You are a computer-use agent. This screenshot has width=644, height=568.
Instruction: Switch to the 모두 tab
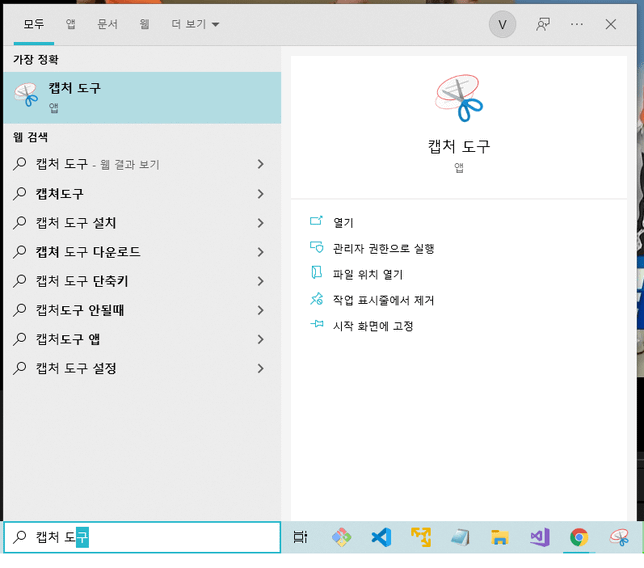point(34,24)
